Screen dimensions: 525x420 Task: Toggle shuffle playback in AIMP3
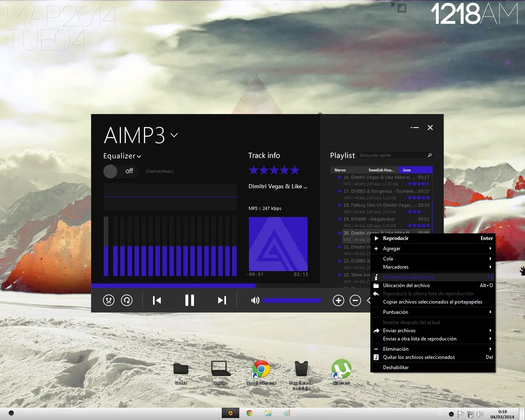[109, 301]
